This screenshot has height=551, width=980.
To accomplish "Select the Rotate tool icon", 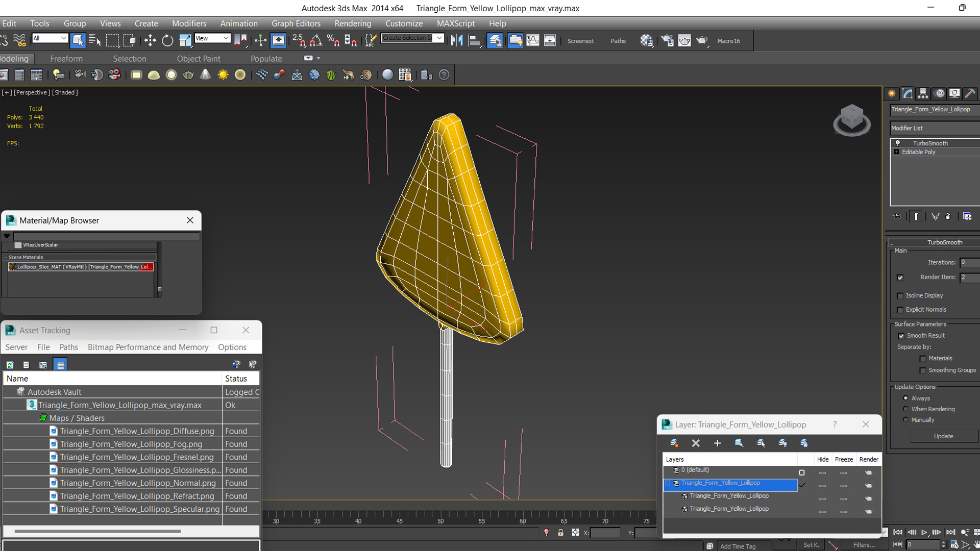I will point(167,40).
